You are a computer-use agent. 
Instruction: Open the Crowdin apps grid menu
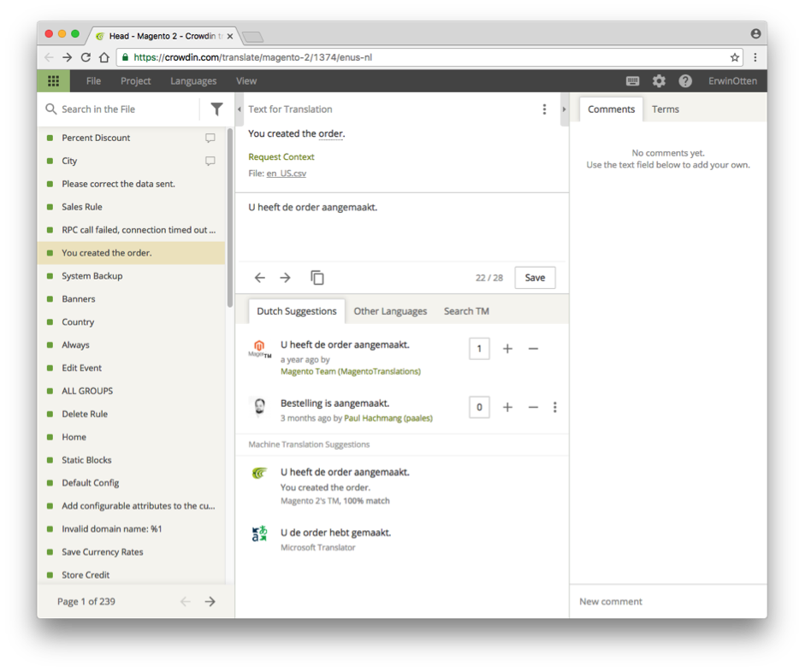pos(53,81)
